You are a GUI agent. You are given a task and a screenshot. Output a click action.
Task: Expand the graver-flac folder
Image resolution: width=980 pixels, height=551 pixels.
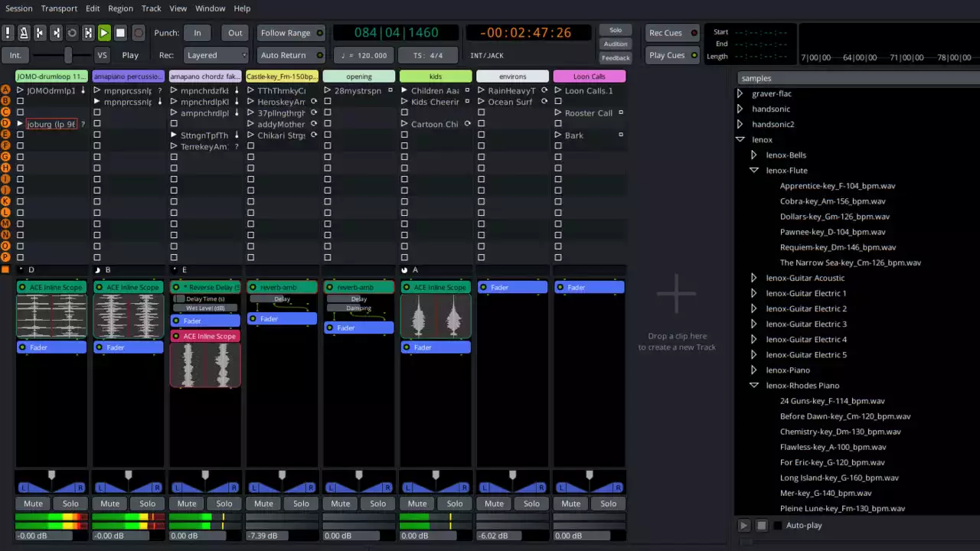click(x=740, y=93)
